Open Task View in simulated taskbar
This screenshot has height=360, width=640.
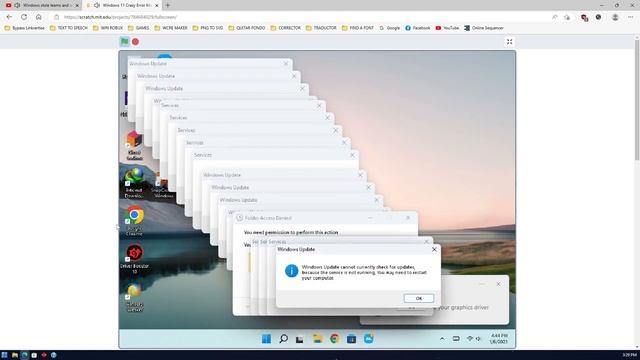[300, 339]
